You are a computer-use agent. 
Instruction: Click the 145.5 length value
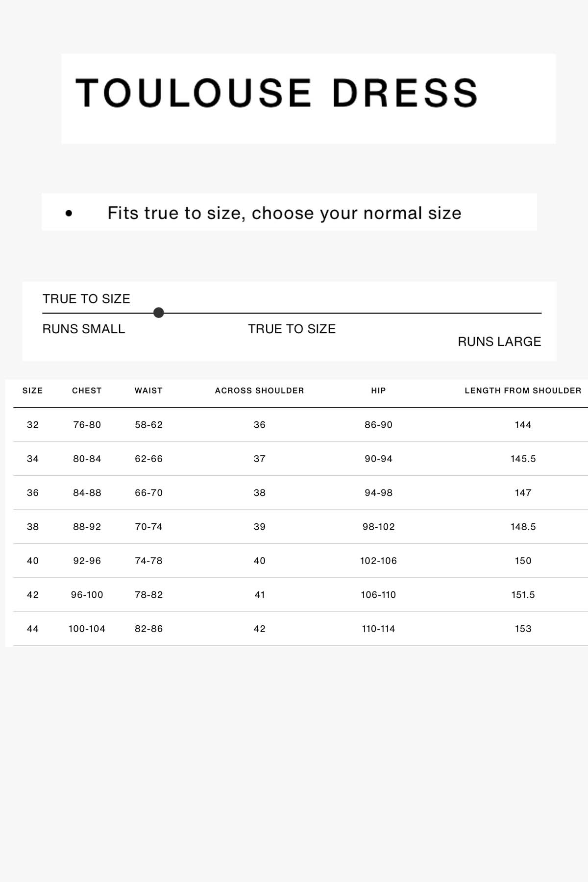523,459
